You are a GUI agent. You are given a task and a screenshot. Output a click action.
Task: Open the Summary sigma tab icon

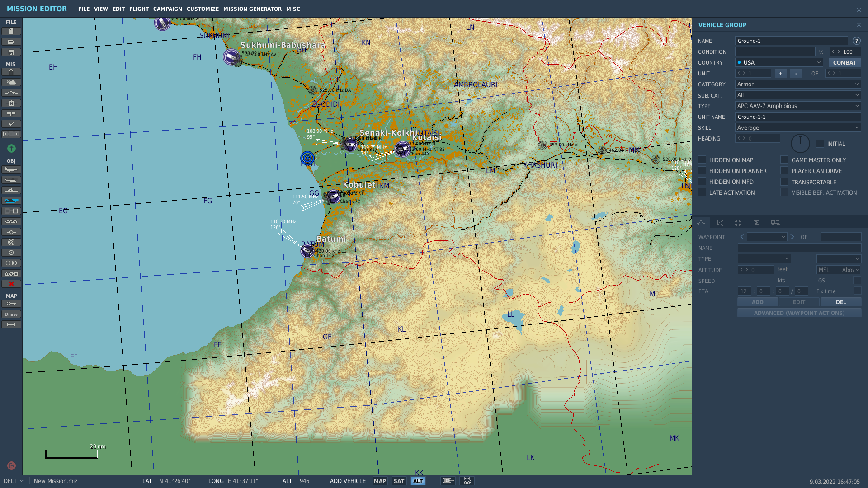pyautogui.click(x=756, y=222)
